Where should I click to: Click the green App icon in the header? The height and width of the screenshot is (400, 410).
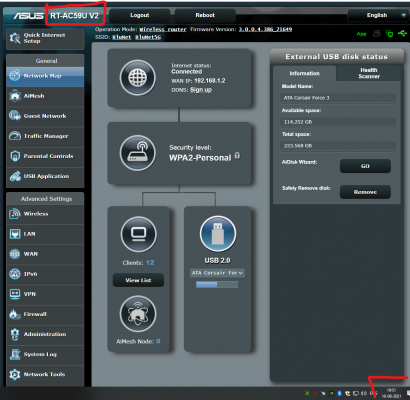click(x=362, y=34)
